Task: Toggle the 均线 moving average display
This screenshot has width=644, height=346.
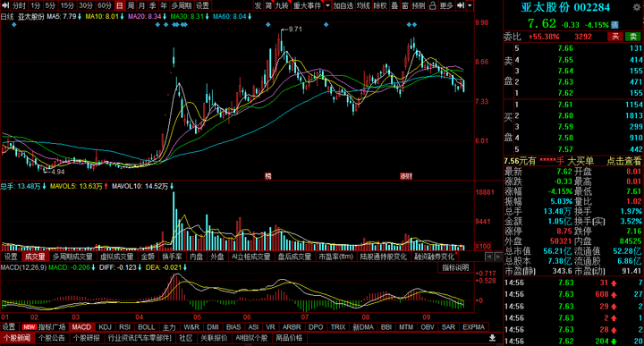Action: click(363, 5)
